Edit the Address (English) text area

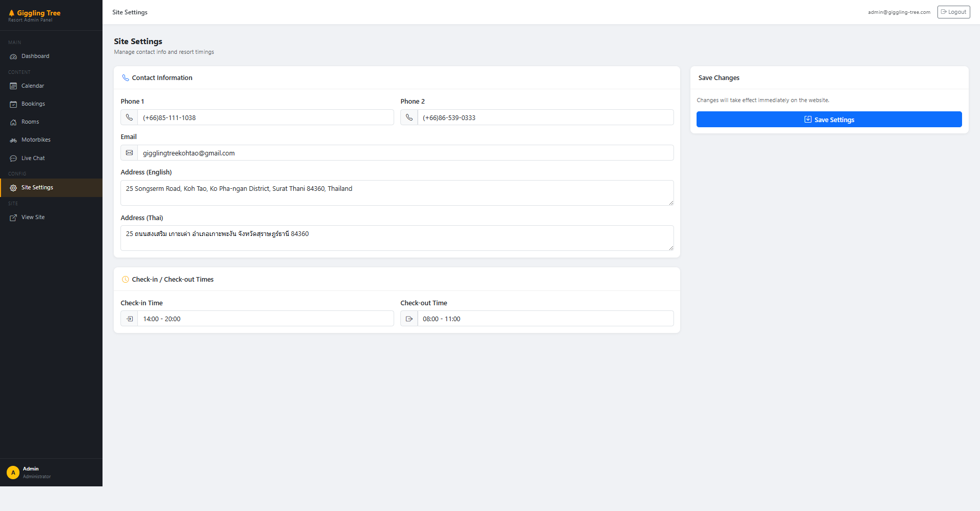tap(397, 193)
